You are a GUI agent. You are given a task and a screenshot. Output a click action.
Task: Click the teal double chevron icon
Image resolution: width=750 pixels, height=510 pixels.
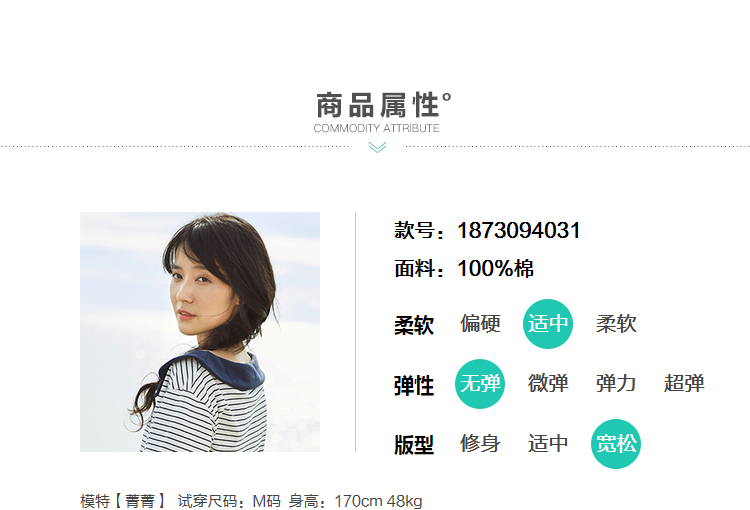click(377, 147)
